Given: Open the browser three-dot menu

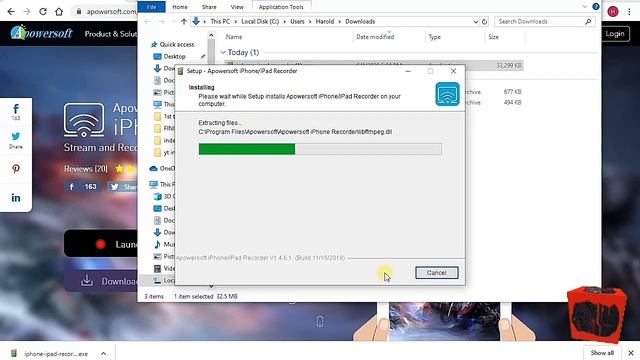Looking at the screenshot, I should point(629,11).
